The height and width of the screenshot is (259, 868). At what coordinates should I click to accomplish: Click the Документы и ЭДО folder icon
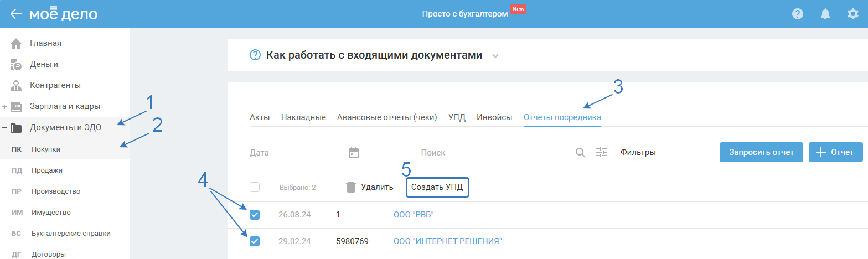(x=16, y=128)
